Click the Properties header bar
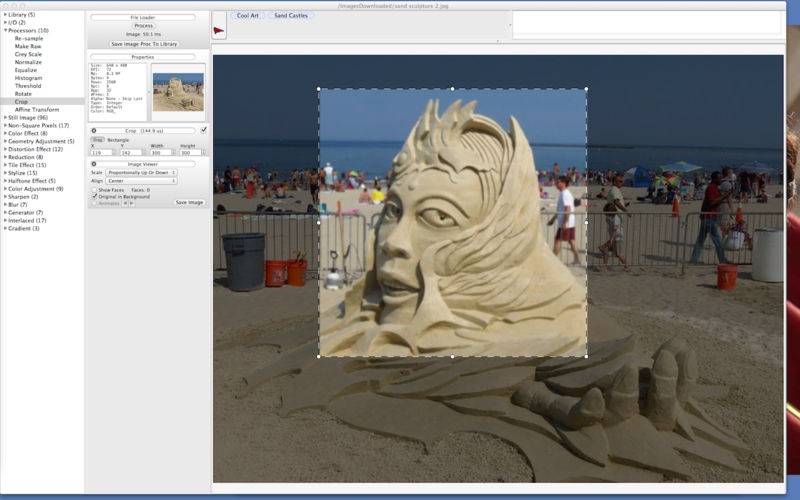Screen dimensions: 800x500 [143, 57]
